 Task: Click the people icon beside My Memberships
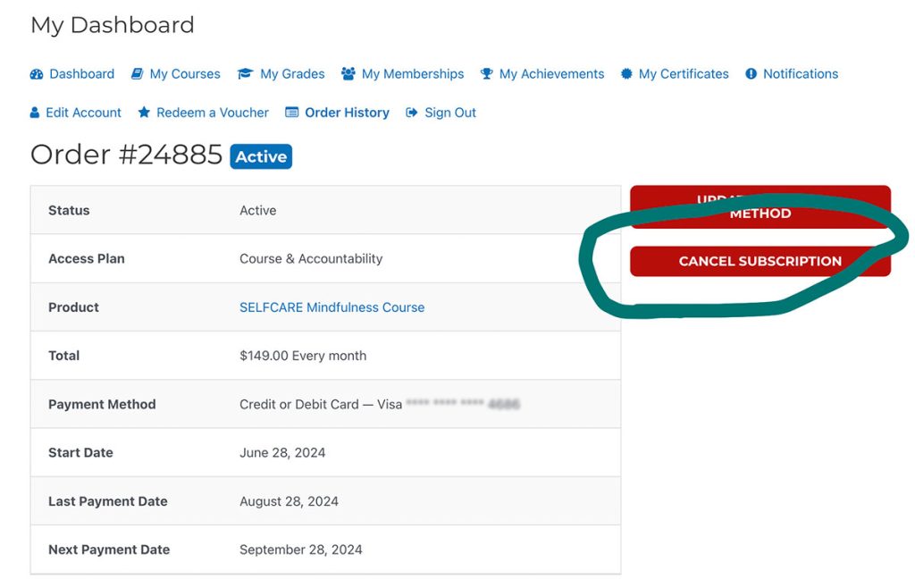[348, 74]
